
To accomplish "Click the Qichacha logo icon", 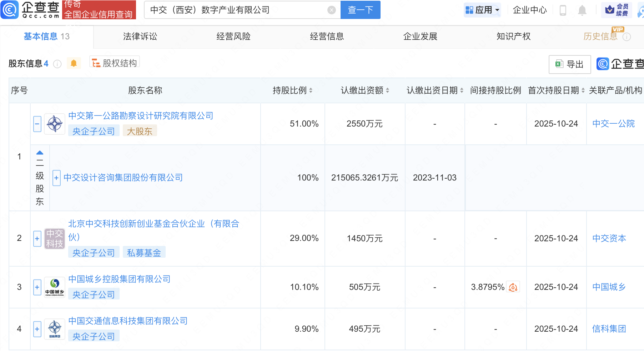I will (x=10, y=10).
